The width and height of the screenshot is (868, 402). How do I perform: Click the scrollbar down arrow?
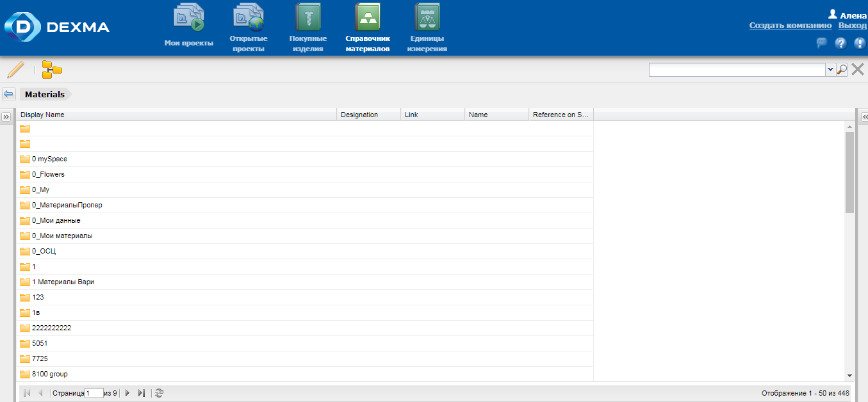849,375
